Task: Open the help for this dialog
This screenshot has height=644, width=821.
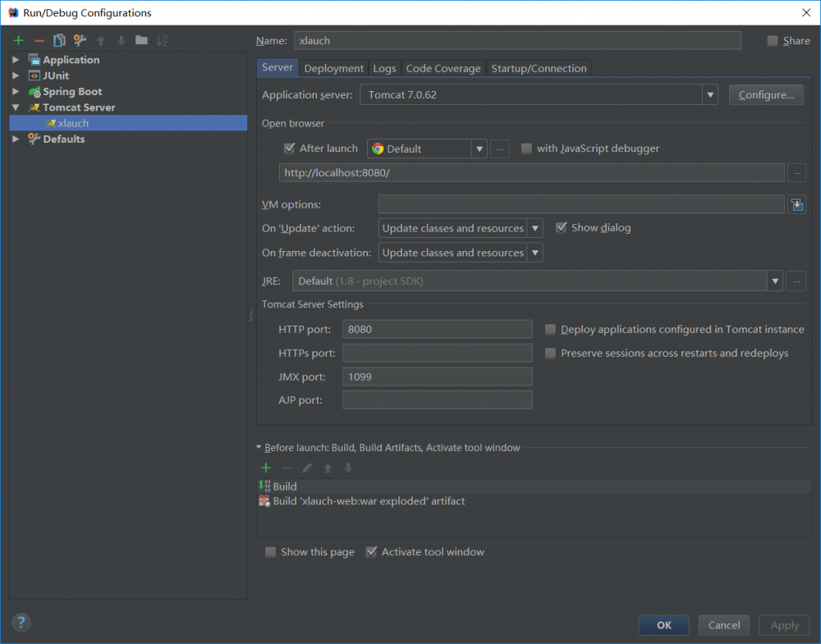Action: tap(21, 623)
